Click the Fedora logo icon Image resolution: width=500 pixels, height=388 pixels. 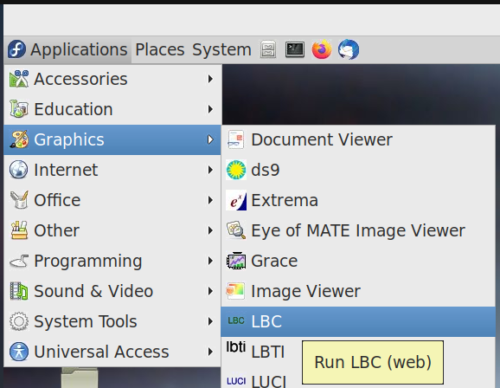(17, 49)
